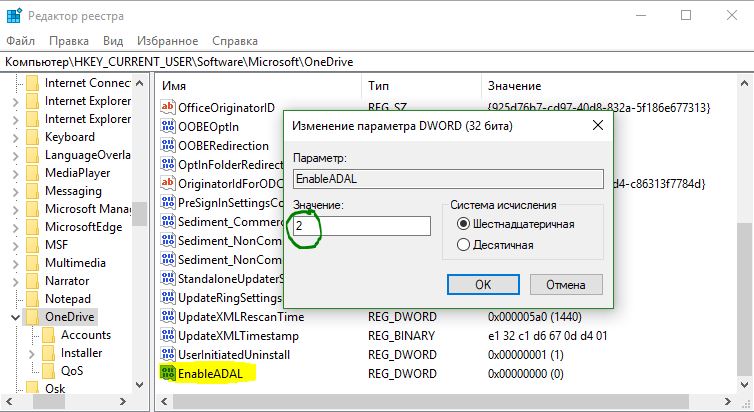
Task: Click the REG_BINARY type cell
Action: [x=402, y=336]
